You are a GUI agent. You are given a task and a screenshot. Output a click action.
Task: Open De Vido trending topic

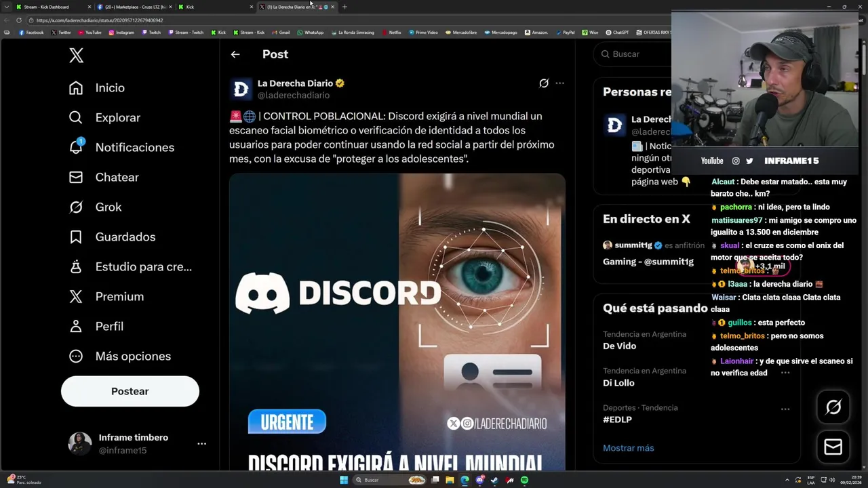(x=620, y=346)
